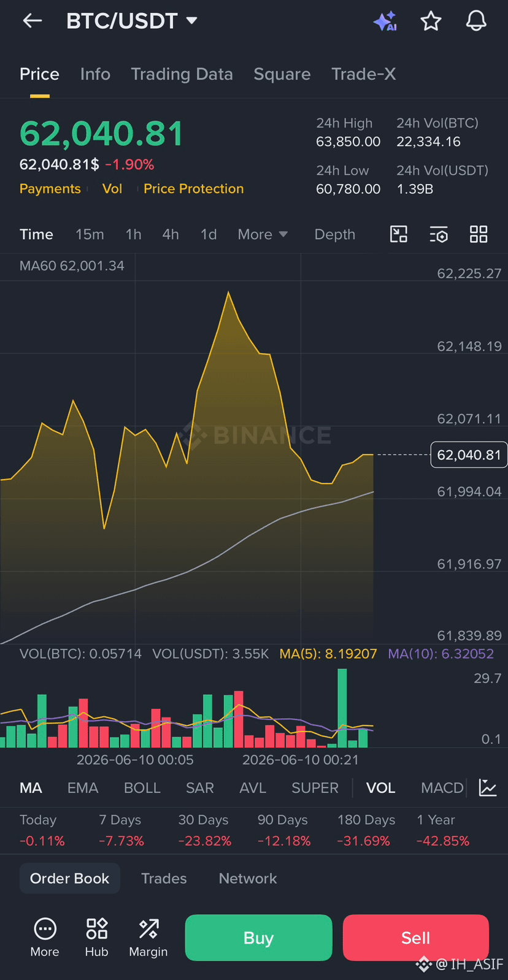
Task: Tap the current price label 62,040.81 on chart axis
Action: [469, 454]
